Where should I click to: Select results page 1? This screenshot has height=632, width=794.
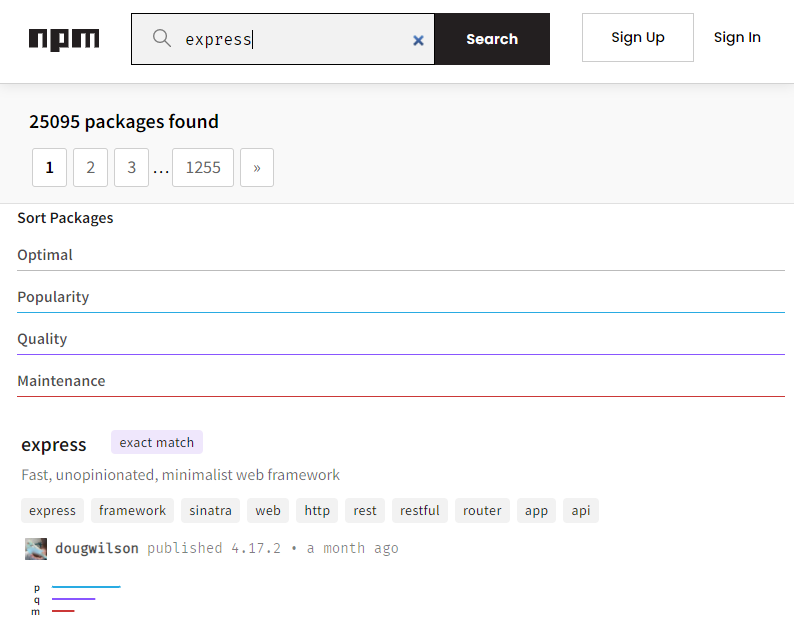click(x=50, y=168)
